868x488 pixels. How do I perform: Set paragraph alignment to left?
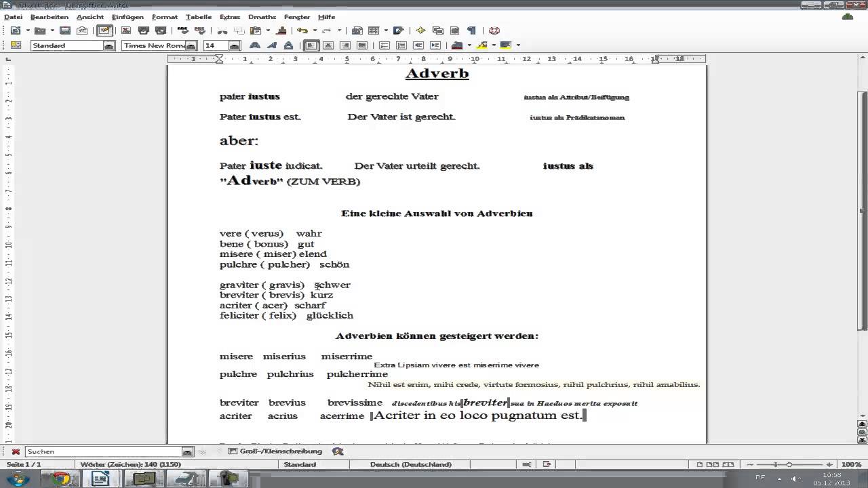click(311, 45)
